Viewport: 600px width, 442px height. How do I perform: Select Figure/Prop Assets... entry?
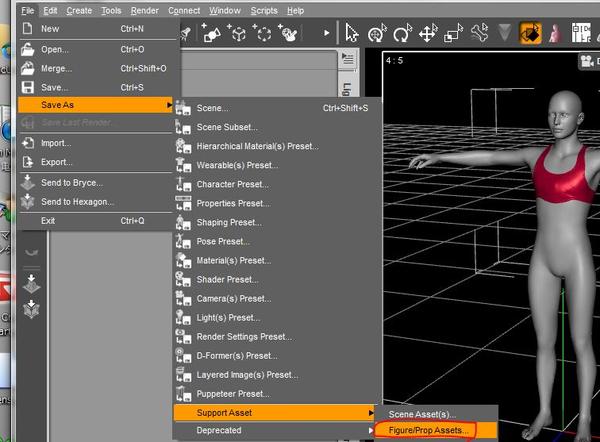pos(436,431)
